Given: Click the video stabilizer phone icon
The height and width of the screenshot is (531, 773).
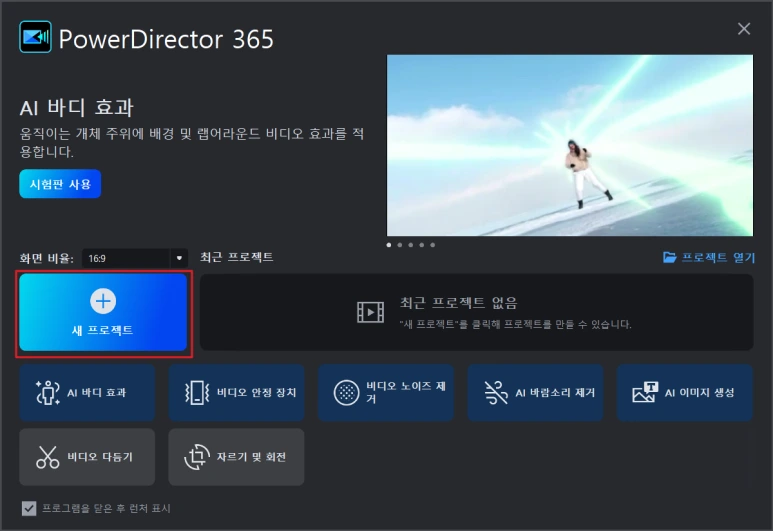Looking at the screenshot, I should [197, 393].
